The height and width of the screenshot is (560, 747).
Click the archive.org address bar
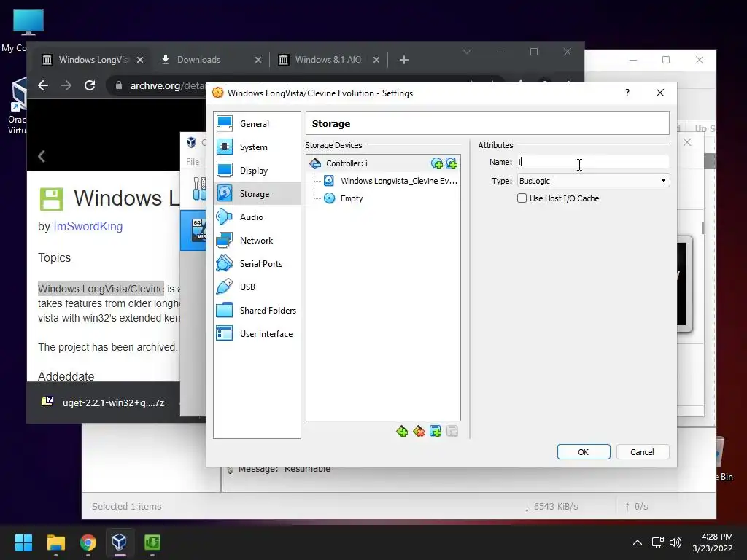coord(167,86)
